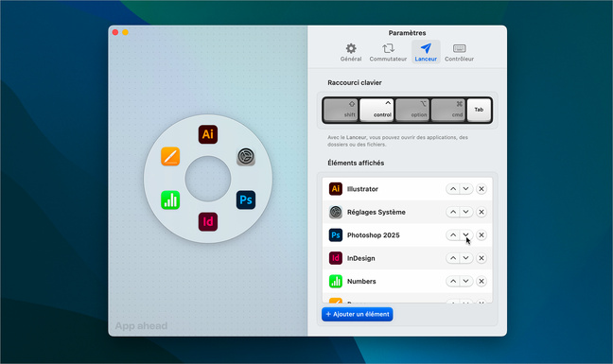The image size is (613, 364).
Task: Select the Illustrator row label
Action: point(362,189)
